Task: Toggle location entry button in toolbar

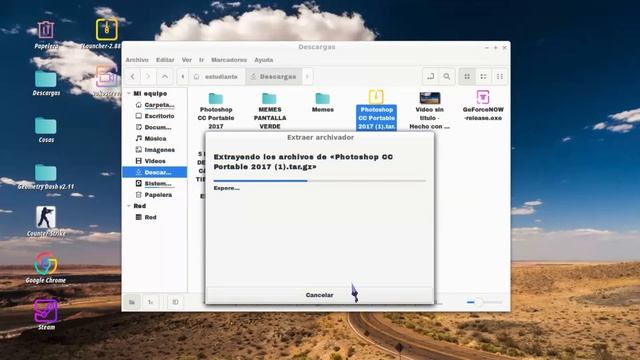Action: (431, 76)
